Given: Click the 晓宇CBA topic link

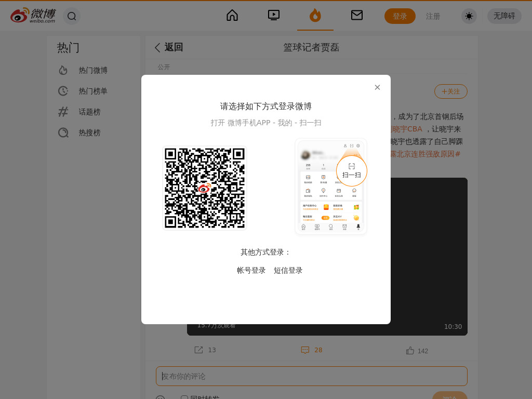Looking at the screenshot, I should click(406, 129).
